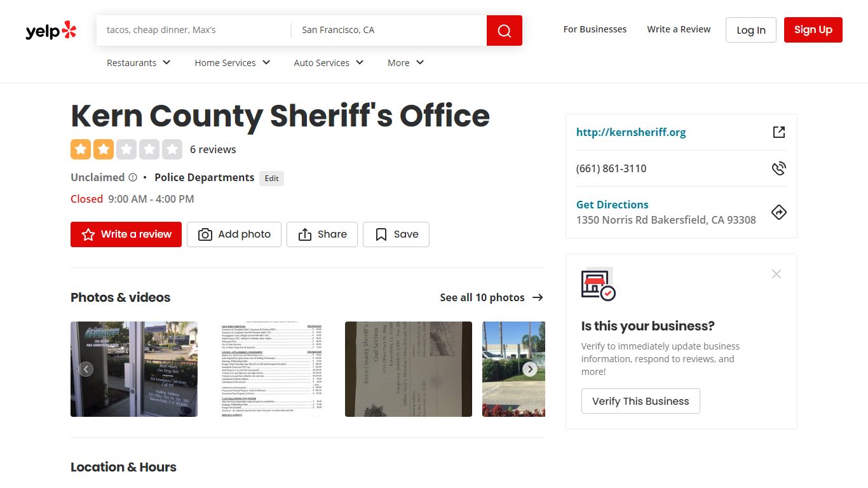Click Verify This Business button
The height and width of the screenshot is (488, 868).
(641, 401)
